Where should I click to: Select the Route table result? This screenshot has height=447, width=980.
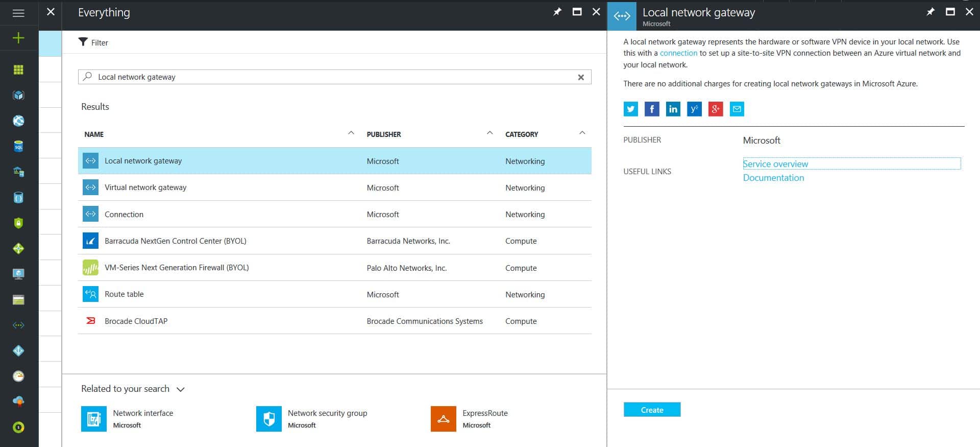pos(335,294)
